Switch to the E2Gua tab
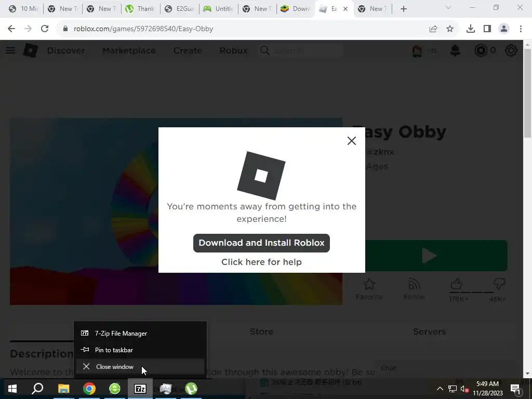 click(179, 9)
